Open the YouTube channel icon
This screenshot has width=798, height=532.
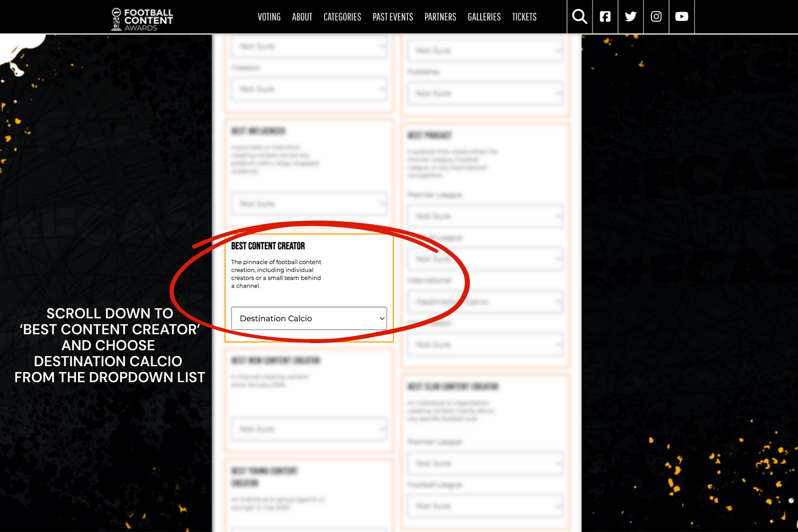[681, 17]
